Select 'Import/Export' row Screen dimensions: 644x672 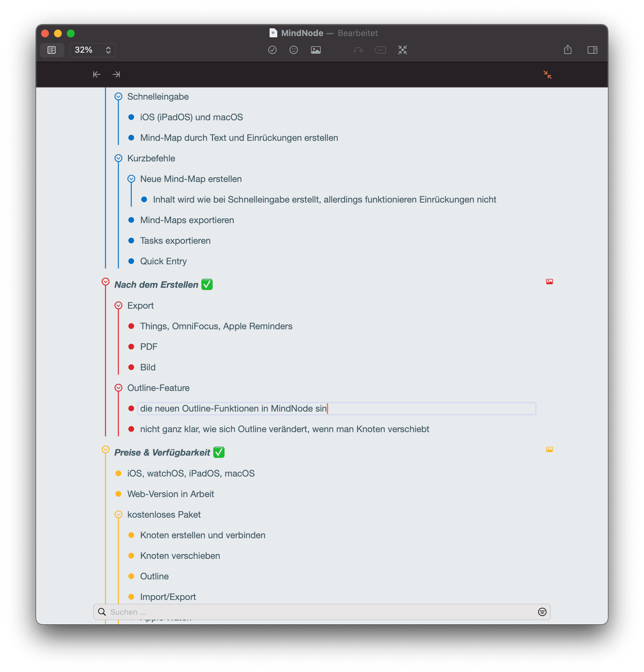coord(168,597)
